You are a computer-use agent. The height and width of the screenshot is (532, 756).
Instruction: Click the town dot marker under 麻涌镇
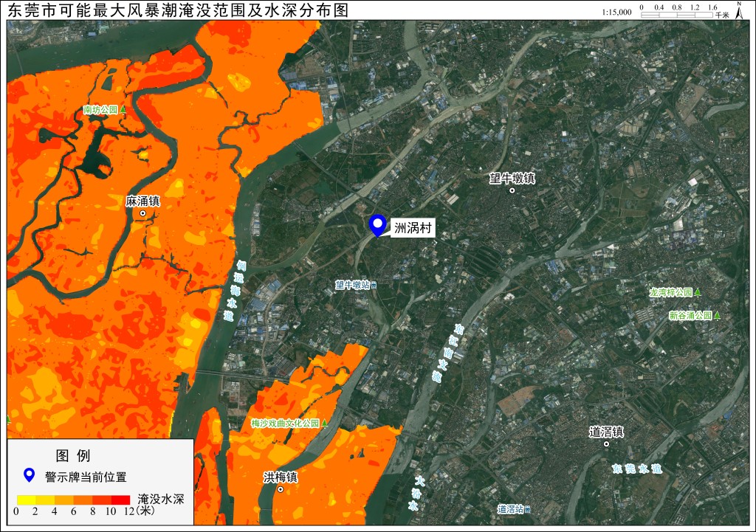coord(142,213)
